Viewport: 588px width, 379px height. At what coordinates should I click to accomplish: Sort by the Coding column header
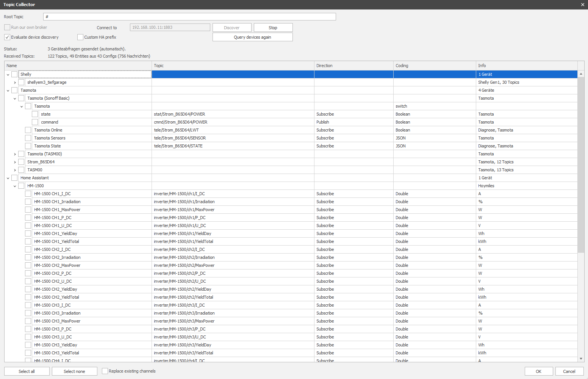tap(435, 66)
